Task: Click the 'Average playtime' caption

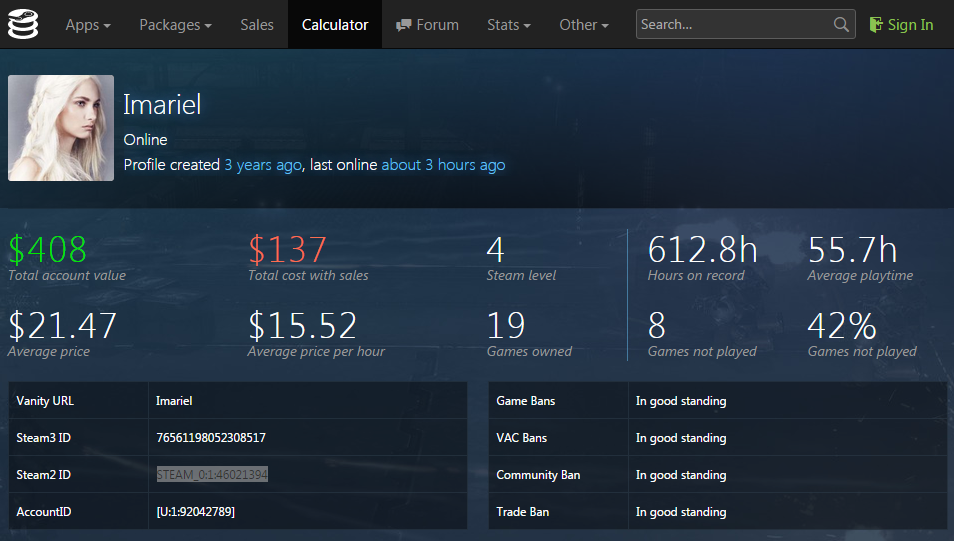Action: [860, 275]
